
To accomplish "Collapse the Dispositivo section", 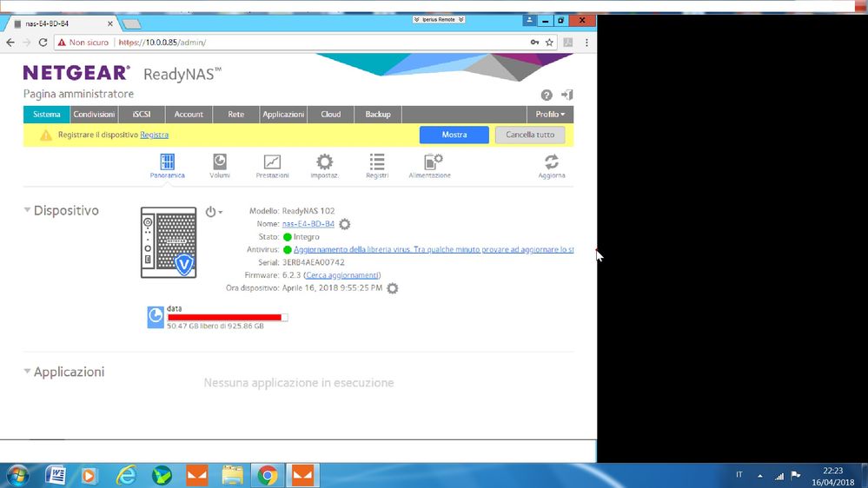I will tap(27, 210).
